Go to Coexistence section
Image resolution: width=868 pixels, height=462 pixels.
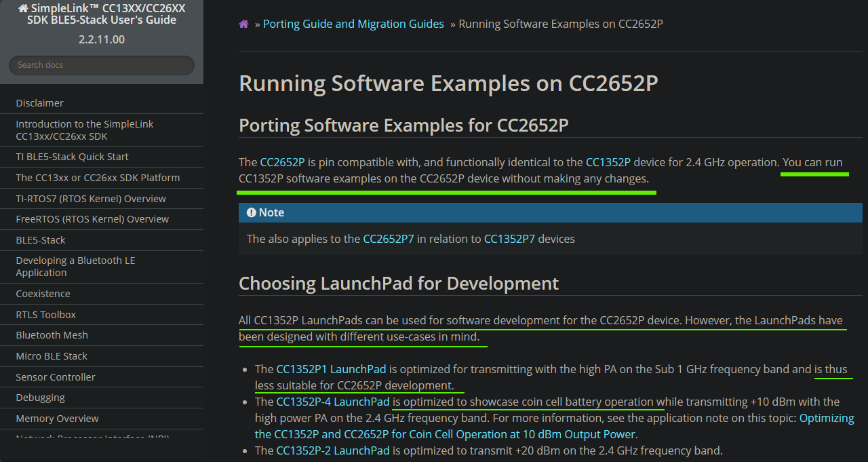click(x=102, y=294)
